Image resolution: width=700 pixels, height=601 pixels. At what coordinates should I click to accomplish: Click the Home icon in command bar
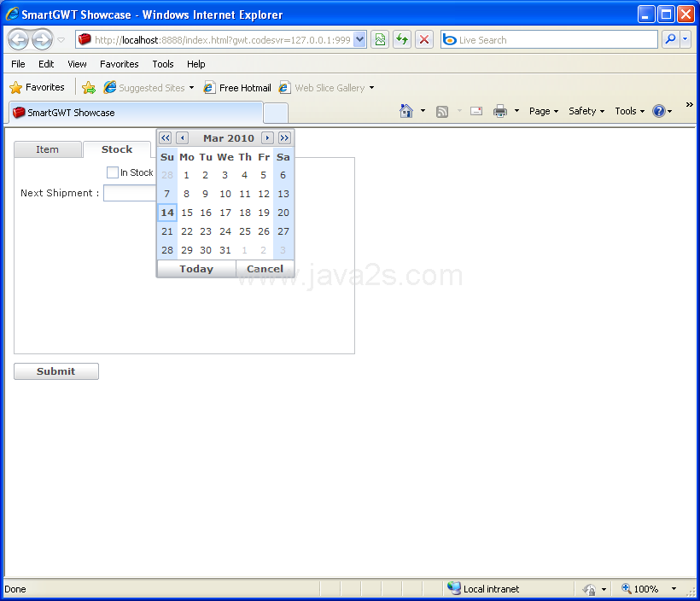pyautogui.click(x=406, y=111)
